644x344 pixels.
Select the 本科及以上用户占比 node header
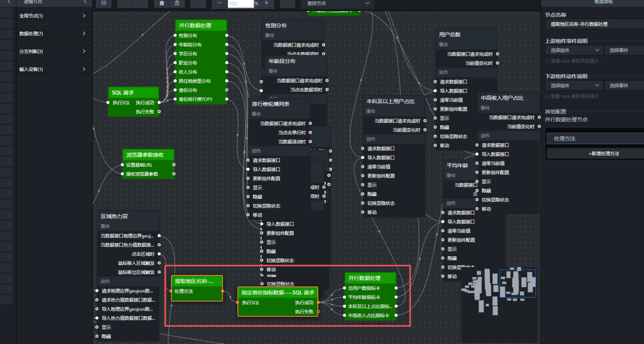pyautogui.click(x=394, y=101)
